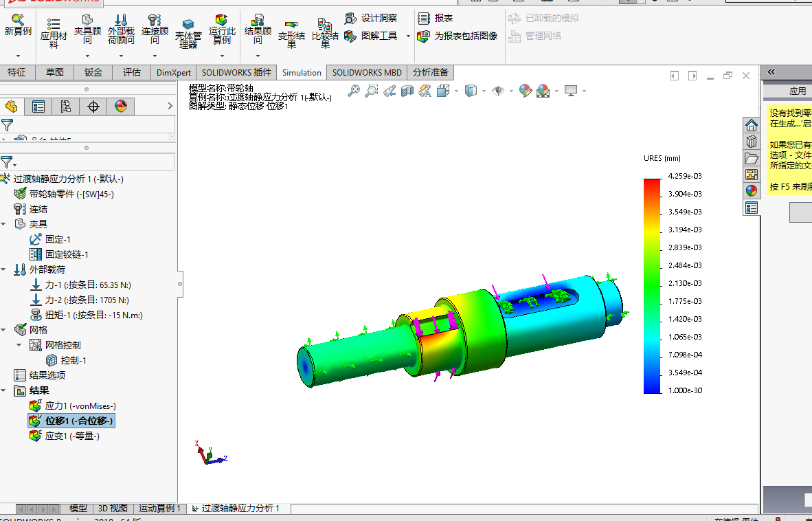The width and height of the screenshot is (812, 521).
Task: Collapse the 外部载荷 (External Loads) tree node
Action: click(x=3, y=270)
